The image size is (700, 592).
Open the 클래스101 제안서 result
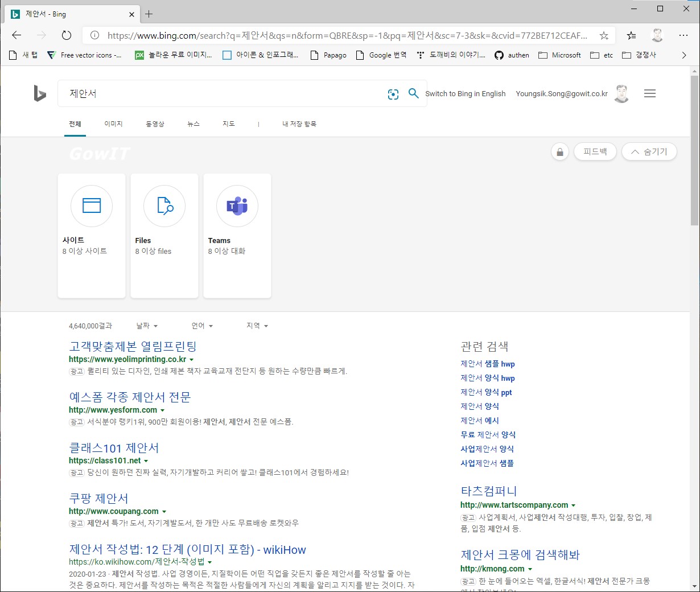point(114,447)
